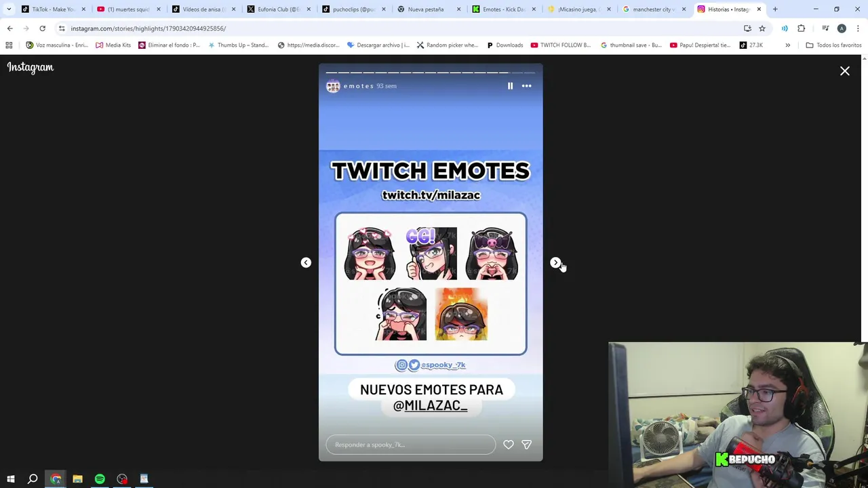Screen dimensions: 868x488
Task: Open the emotes highlight profile picture
Action: pyautogui.click(x=333, y=86)
